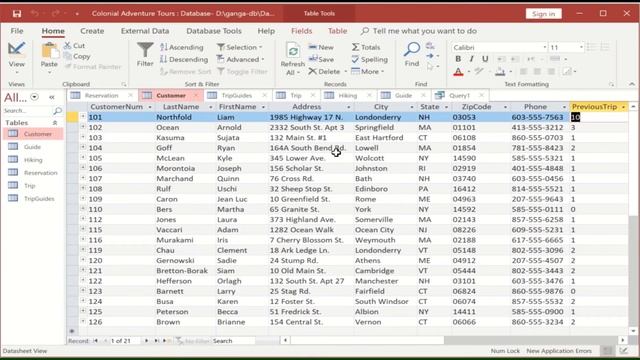
Task: Click the navigation pane search magnifier
Action: pos(58,111)
